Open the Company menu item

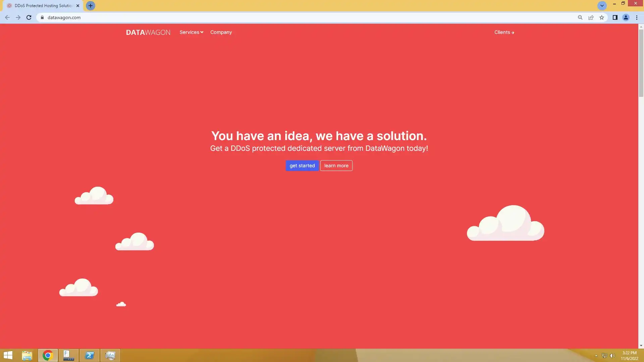pos(221,32)
